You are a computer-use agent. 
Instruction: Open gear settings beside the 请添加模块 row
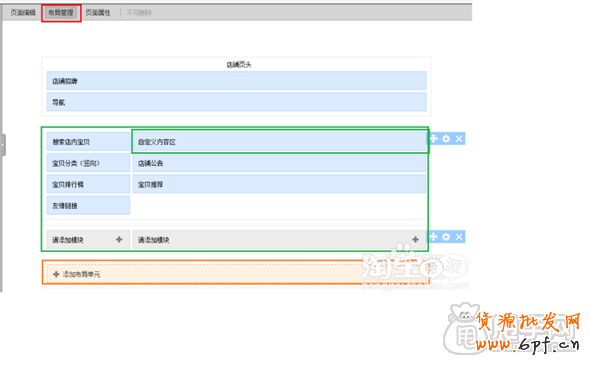pos(446,237)
